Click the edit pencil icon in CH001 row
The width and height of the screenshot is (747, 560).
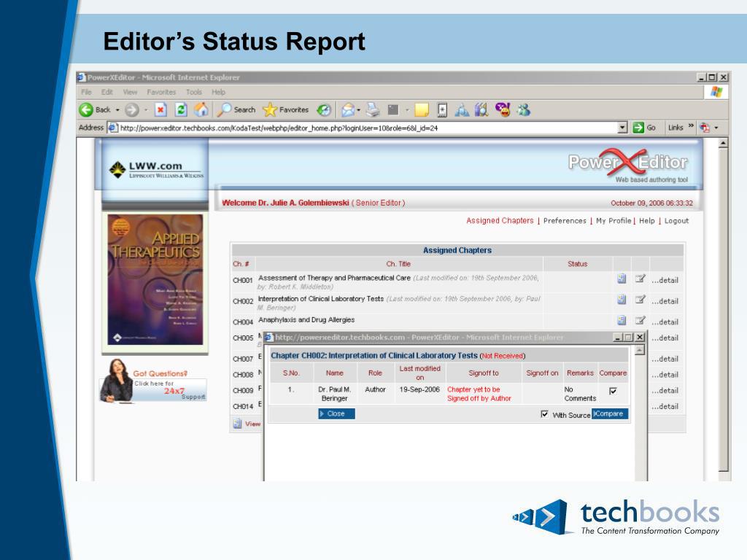point(640,279)
